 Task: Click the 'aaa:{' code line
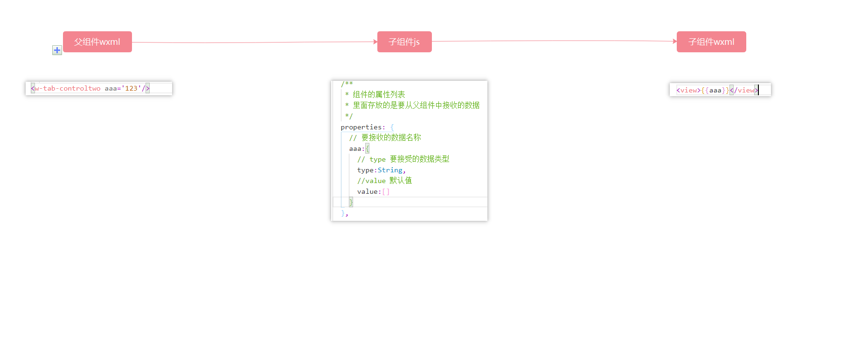tap(359, 148)
